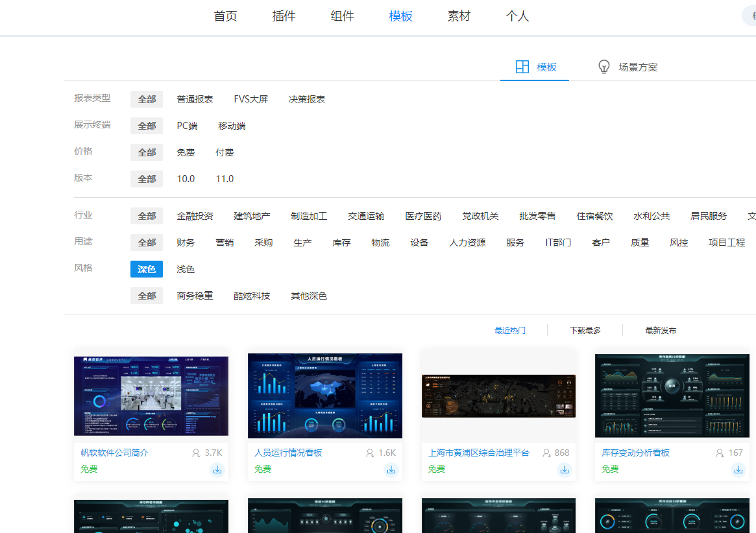
Task: Filter industry by 交通运输
Action: pyautogui.click(x=366, y=216)
